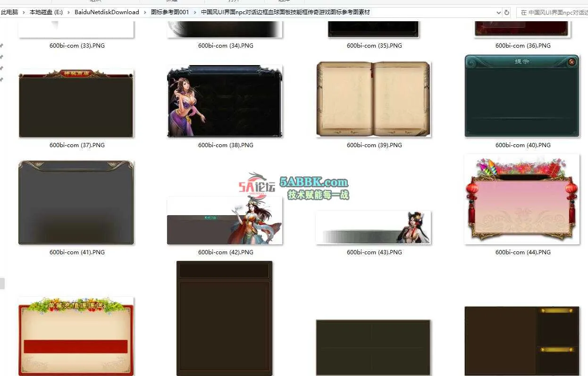
Task: Click the file name 600bi-com (34).PNG
Action: (226, 46)
